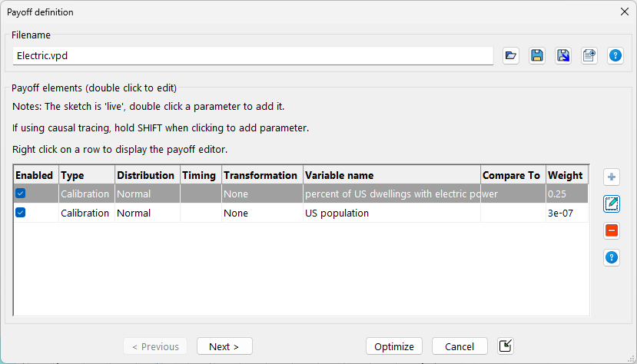The width and height of the screenshot is (637, 364).
Task: Select the 3e-07 weight cell
Action: [x=565, y=213]
